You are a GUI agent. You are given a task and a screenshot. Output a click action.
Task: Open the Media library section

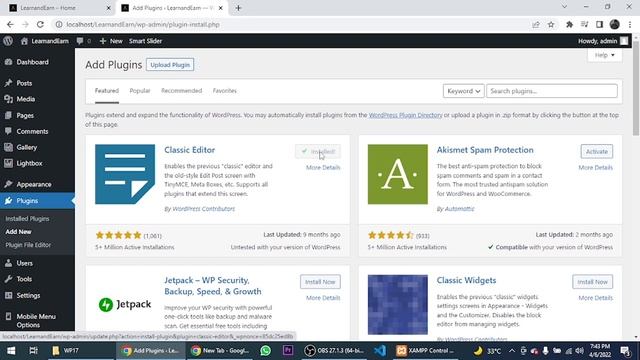point(25,99)
